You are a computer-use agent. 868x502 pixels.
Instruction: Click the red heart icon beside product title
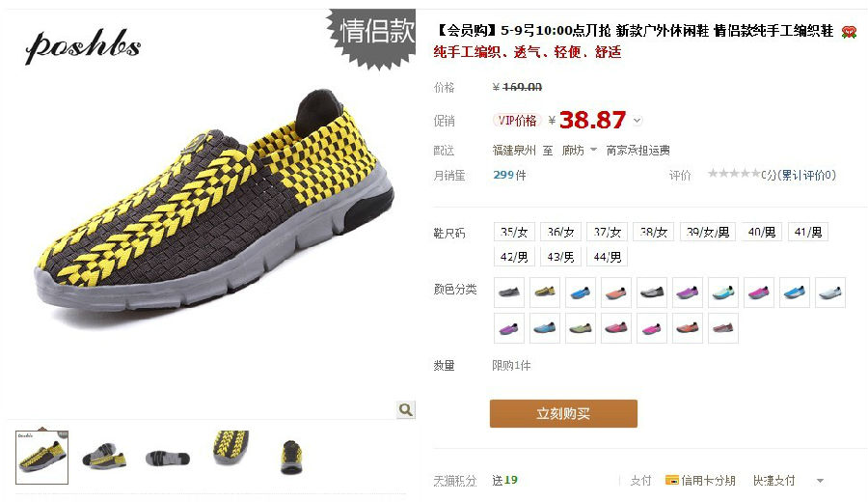(848, 32)
